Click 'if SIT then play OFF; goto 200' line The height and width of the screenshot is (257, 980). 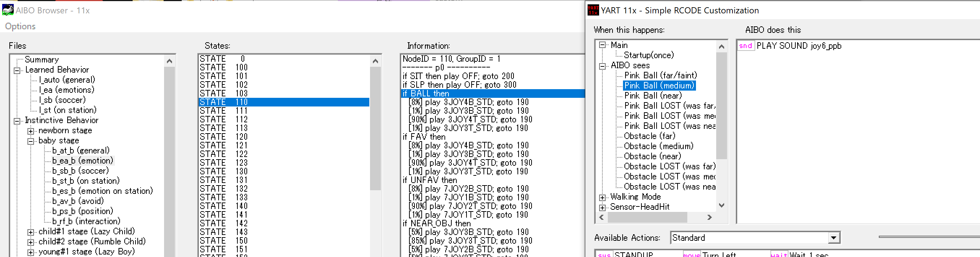coord(459,76)
